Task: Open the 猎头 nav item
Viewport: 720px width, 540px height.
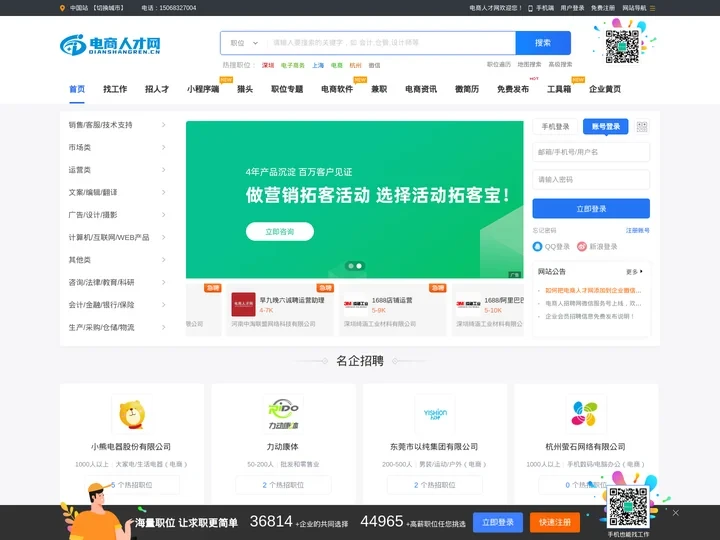Action: [245, 89]
